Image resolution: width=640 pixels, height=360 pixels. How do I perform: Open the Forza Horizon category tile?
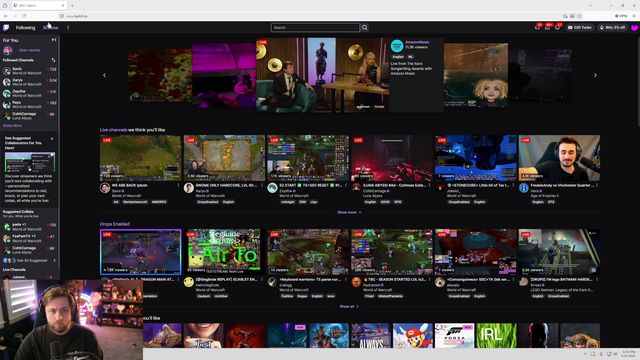click(454, 336)
